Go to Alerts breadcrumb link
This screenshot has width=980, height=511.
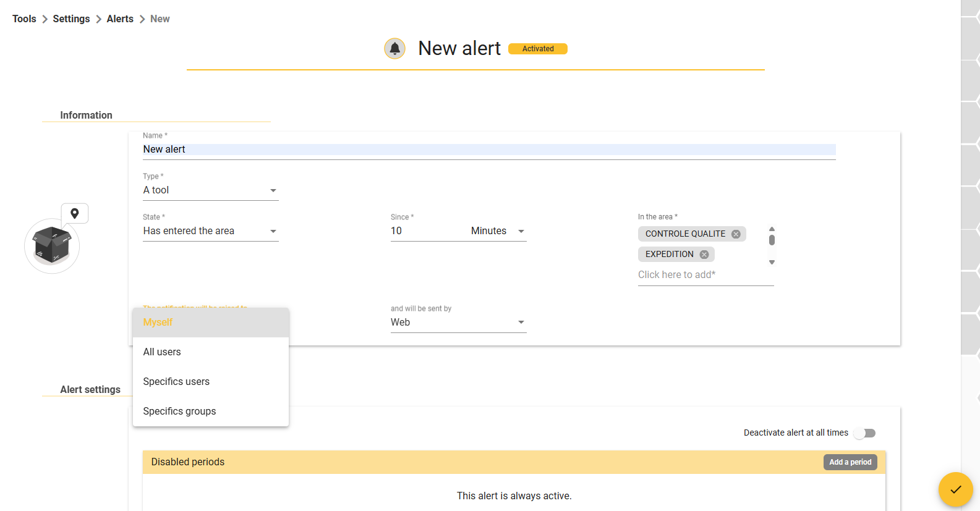120,19
